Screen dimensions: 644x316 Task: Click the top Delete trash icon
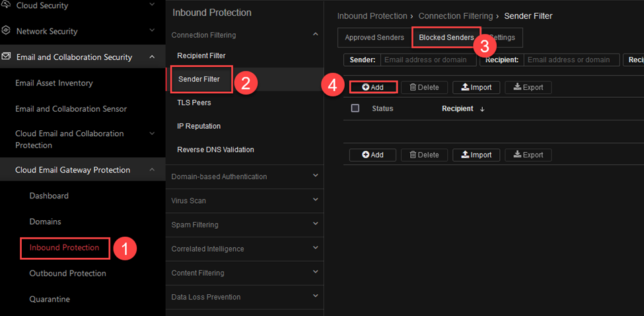[413, 87]
